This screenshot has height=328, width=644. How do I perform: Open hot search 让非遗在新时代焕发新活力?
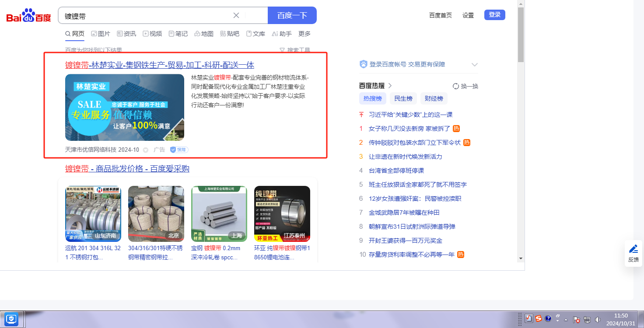[406, 157]
